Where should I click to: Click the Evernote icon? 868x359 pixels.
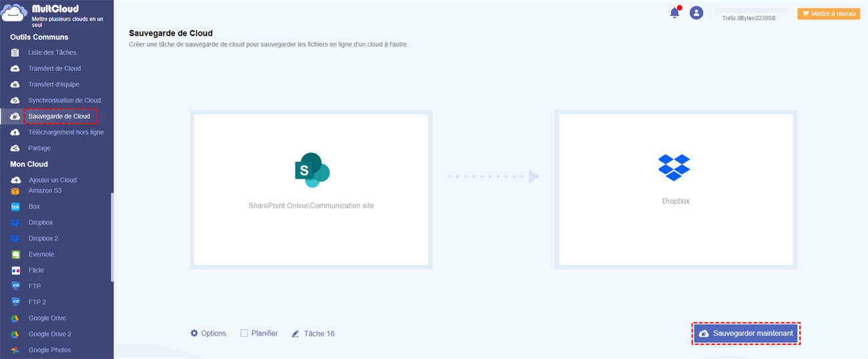click(x=15, y=255)
